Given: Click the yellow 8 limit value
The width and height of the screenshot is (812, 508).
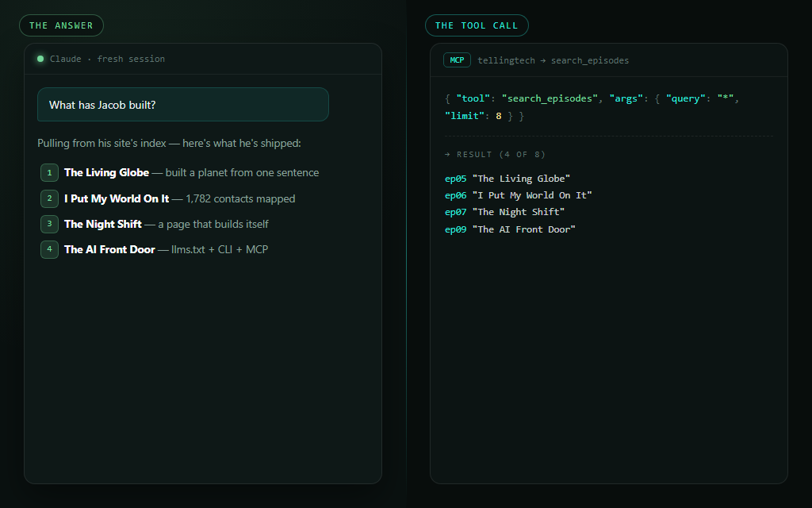Looking at the screenshot, I should click(499, 116).
